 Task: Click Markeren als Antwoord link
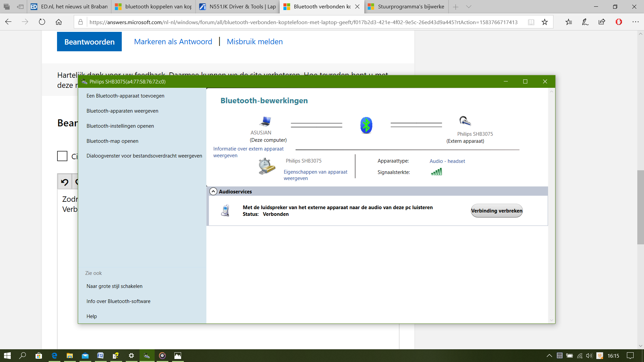pos(173,42)
